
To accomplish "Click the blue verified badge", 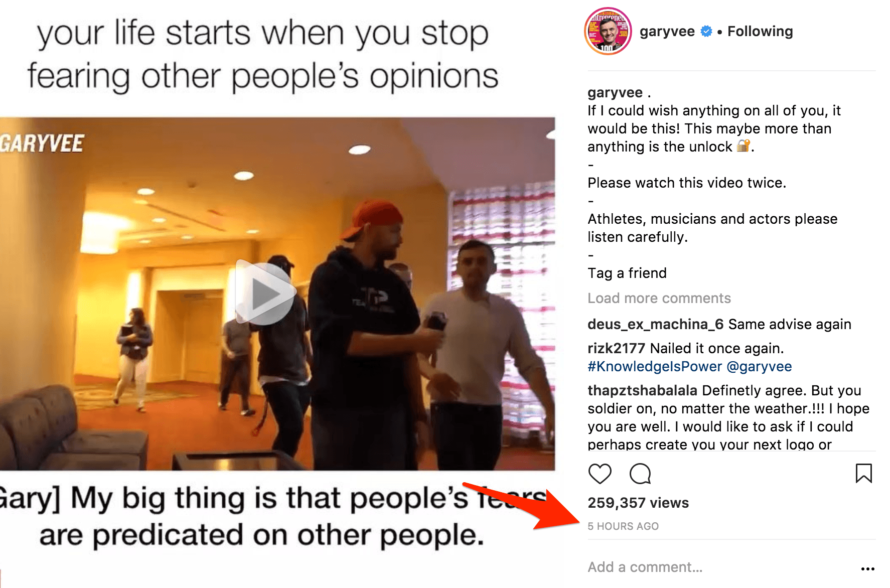I will (706, 31).
